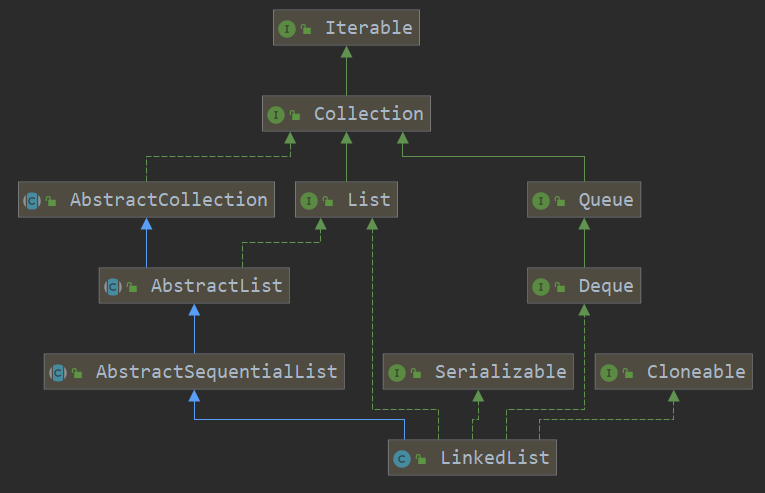Image resolution: width=765 pixels, height=493 pixels.
Task: Click the interface icon beside Deque
Action: 541,287
